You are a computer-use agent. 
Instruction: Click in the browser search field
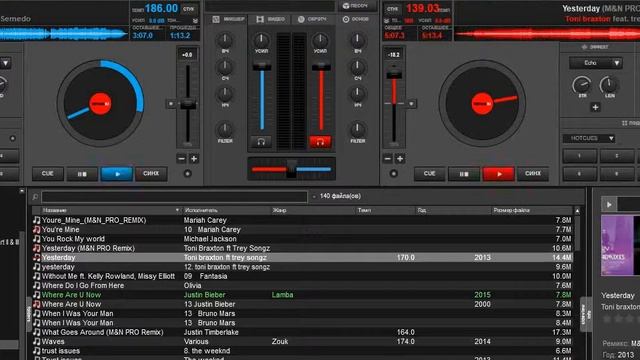174,197
